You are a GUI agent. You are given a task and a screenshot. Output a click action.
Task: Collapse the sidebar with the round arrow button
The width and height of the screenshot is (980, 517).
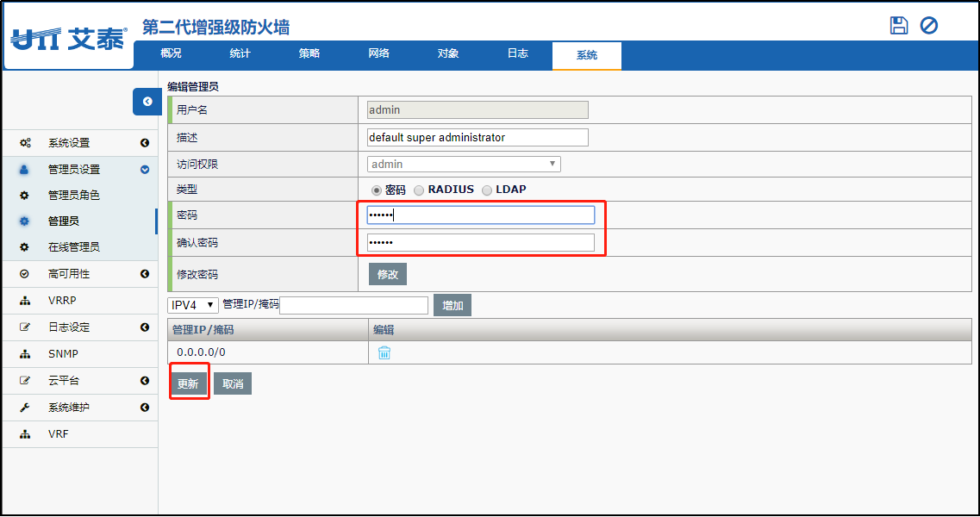tap(147, 102)
